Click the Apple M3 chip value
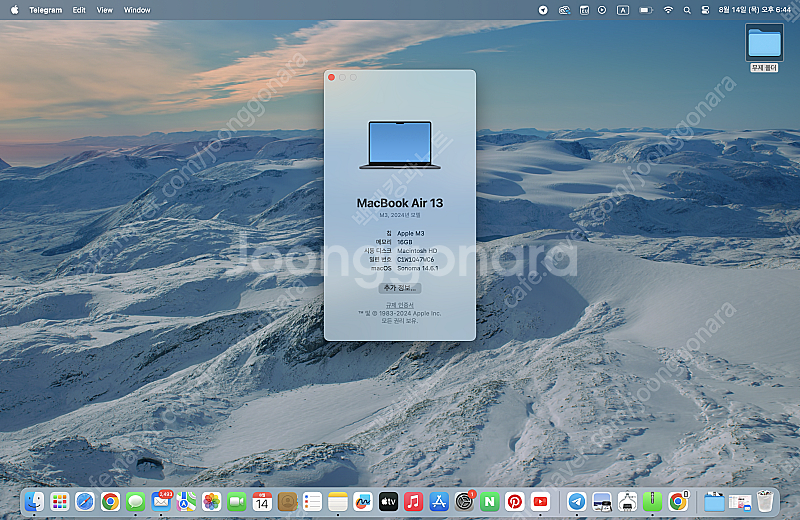The width and height of the screenshot is (800, 520). (411, 233)
